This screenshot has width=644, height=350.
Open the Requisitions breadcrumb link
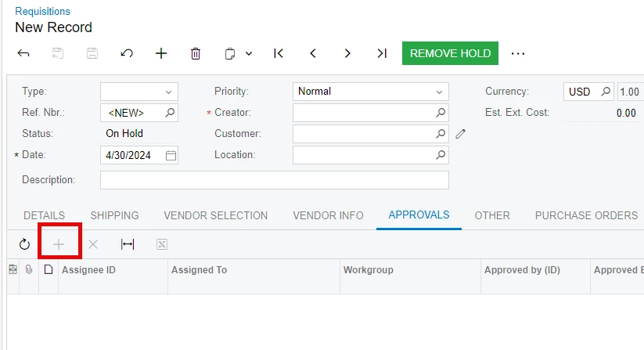pos(43,11)
